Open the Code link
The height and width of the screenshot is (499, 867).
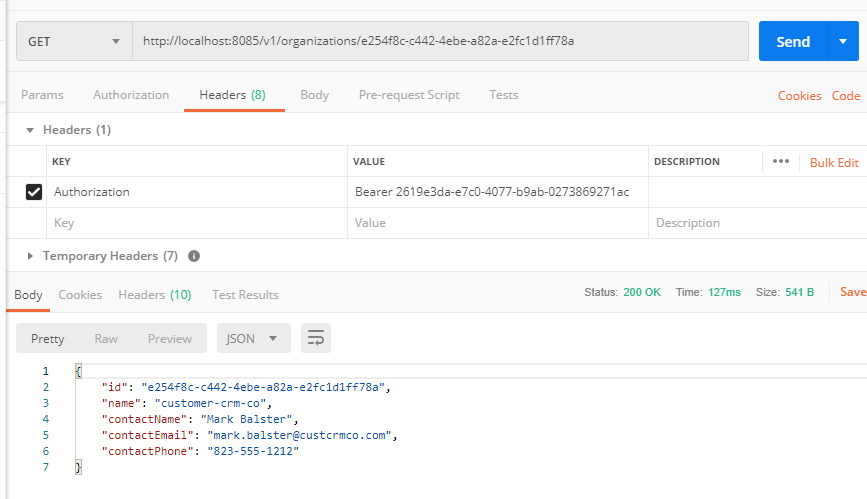pyautogui.click(x=846, y=96)
